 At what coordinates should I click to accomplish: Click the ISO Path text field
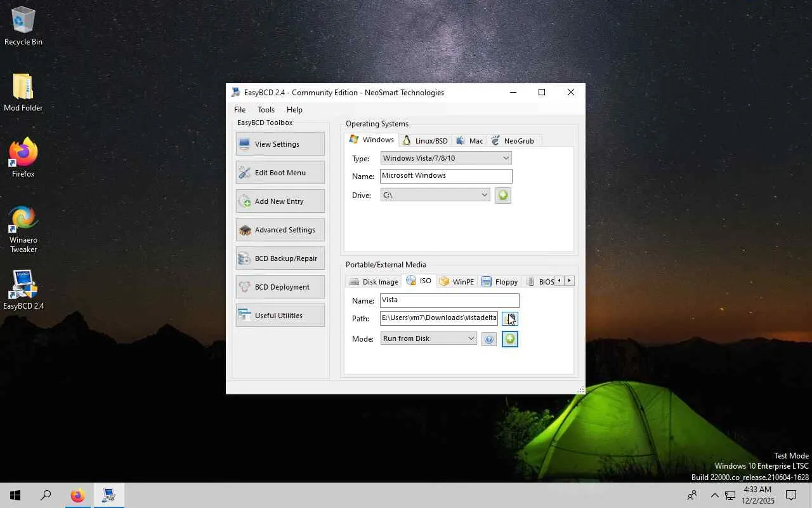tap(439, 318)
